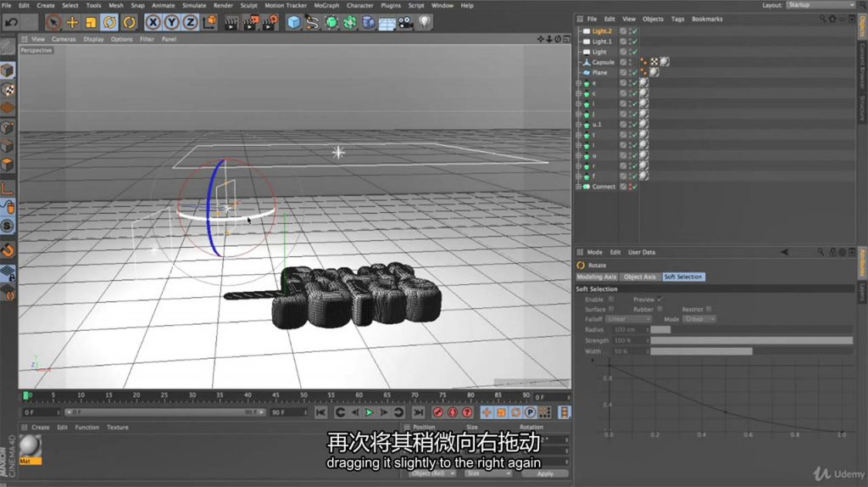
Task: Open the Falloff Linear dropdown
Action: [x=629, y=319]
